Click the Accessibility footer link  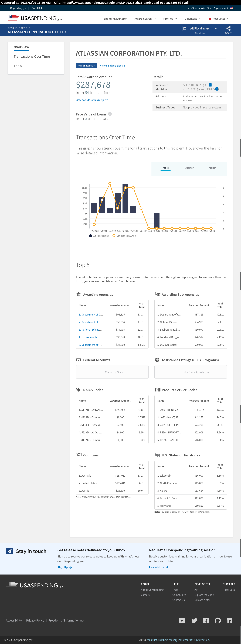point(14,620)
